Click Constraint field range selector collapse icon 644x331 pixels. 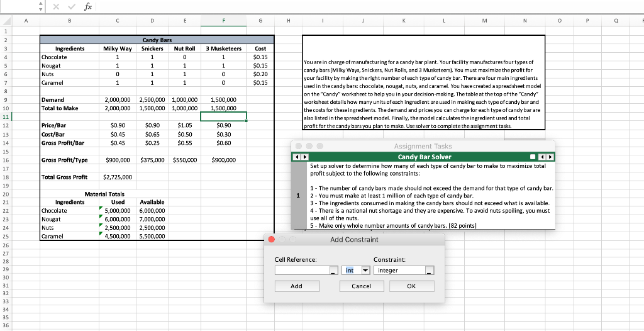pos(430,271)
